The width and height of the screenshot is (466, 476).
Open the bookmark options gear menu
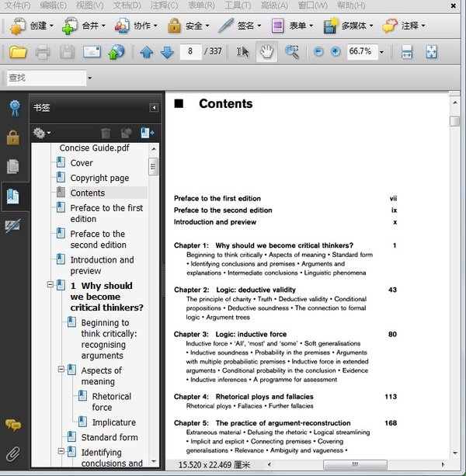42,134
